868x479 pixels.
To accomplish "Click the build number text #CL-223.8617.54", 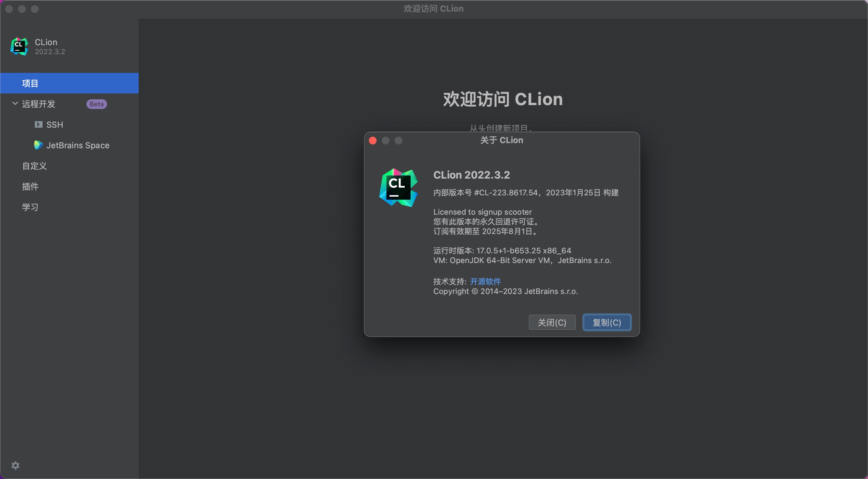I will coord(506,193).
